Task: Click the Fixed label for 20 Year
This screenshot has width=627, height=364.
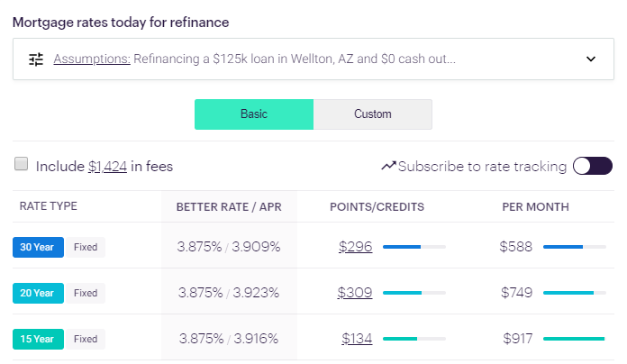Action: [x=86, y=293]
